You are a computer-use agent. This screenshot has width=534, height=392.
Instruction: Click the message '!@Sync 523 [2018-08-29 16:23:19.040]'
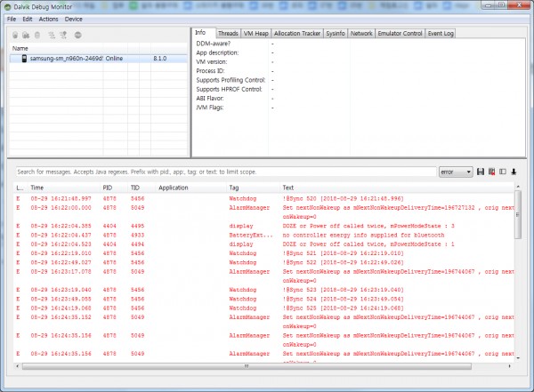343,290
